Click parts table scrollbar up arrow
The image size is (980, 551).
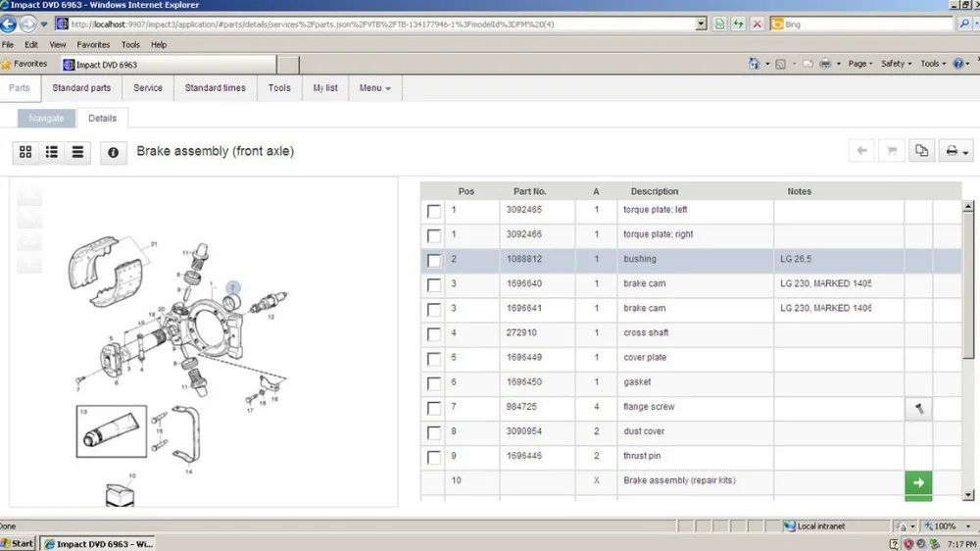pos(968,206)
